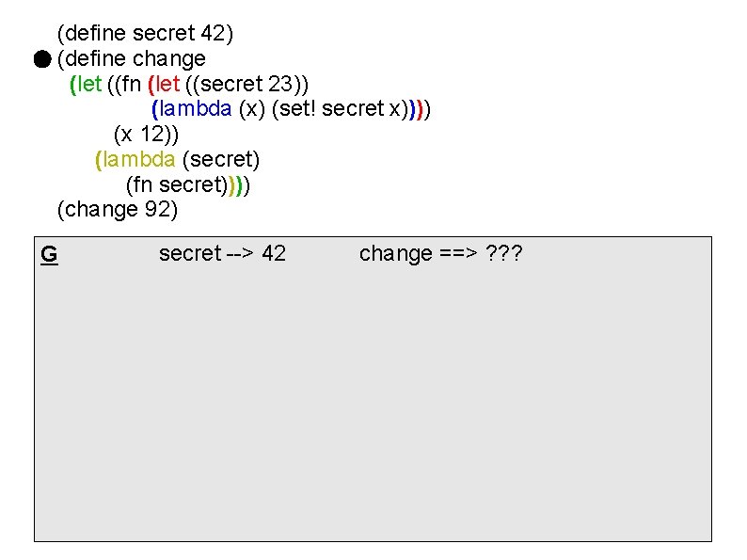Viewport: 747px width, 560px height.
Task: Click the empty gray environment frame area
Action: tap(373, 405)
